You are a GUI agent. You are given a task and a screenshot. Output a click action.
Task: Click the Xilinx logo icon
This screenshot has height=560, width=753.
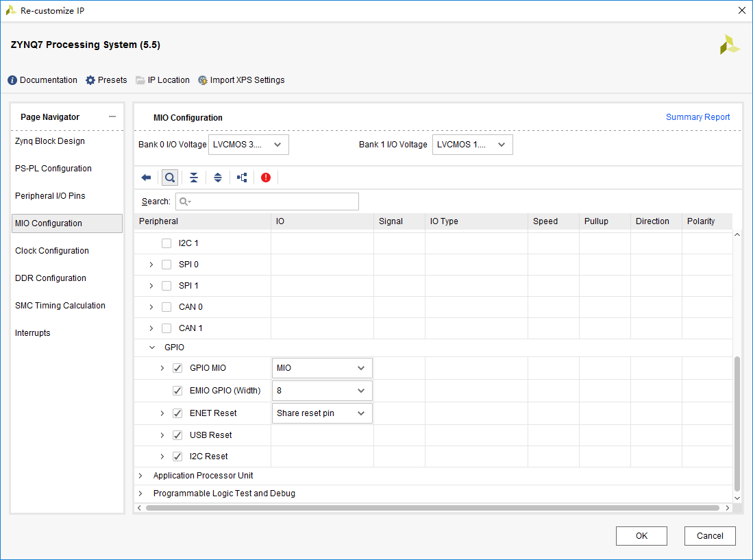[730, 45]
